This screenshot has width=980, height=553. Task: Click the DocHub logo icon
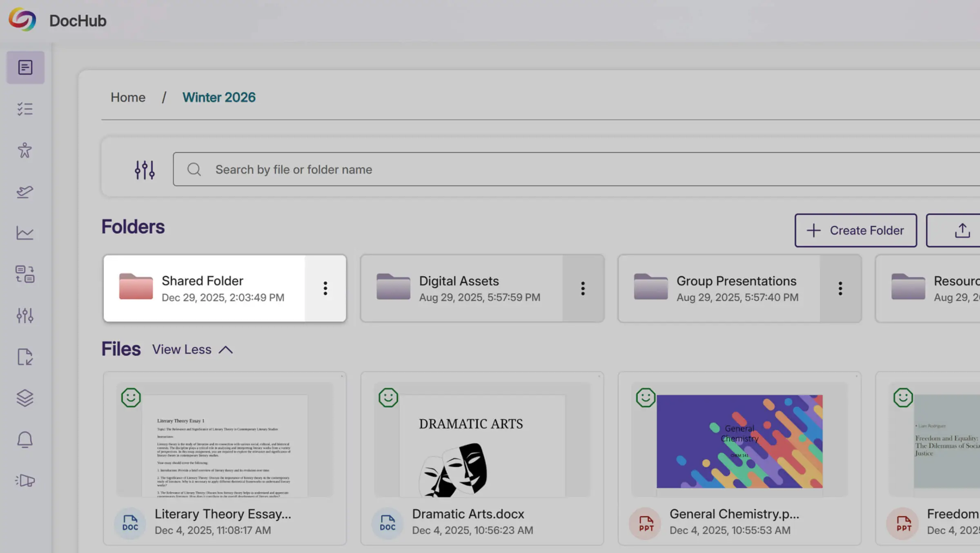[x=23, y=20]
